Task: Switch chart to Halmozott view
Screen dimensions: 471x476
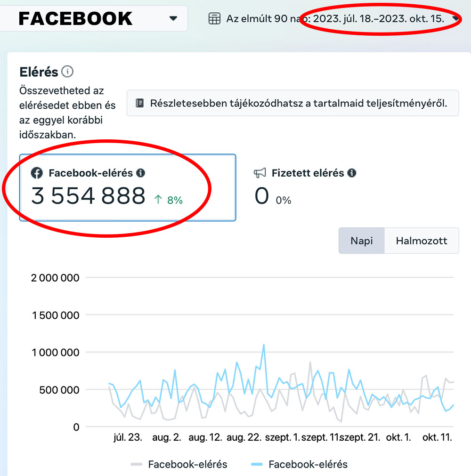Action: pos(422,241)
